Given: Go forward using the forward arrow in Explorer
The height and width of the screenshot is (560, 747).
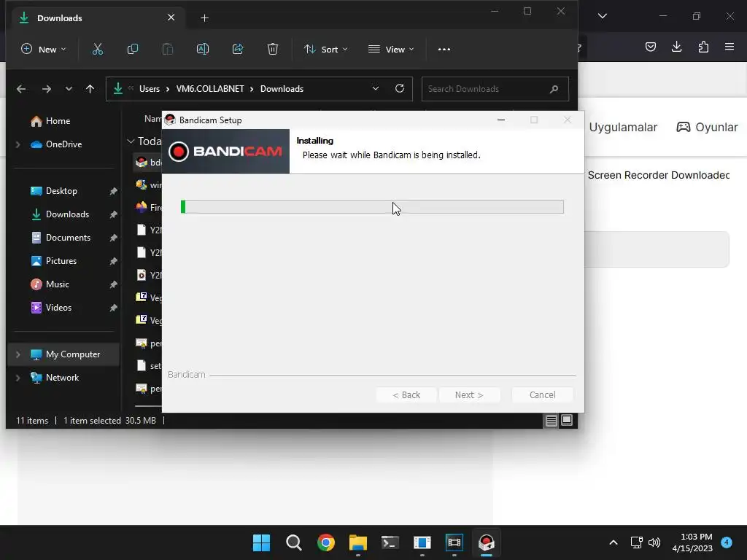Looking at the screenshot, I should [x=46, y=89].
